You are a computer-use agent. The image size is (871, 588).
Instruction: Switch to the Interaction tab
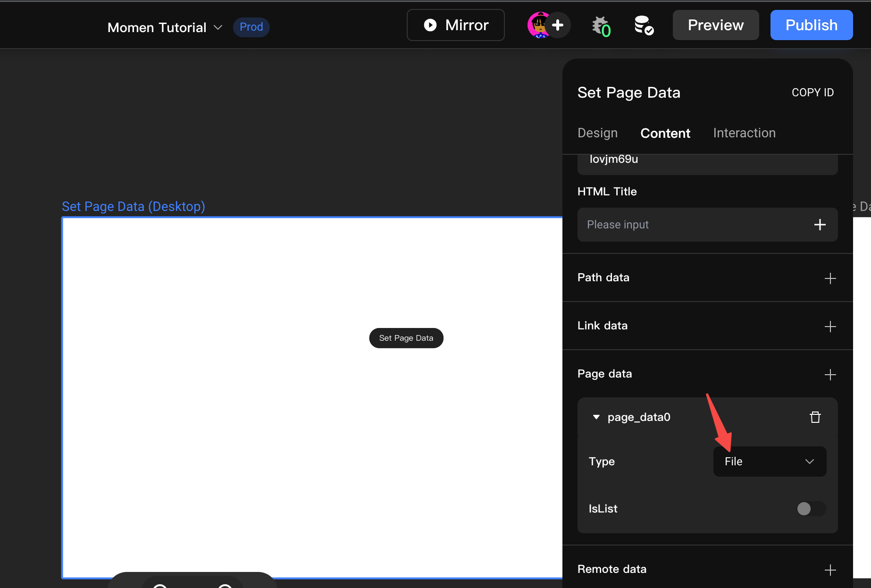(x=744, y=133)
